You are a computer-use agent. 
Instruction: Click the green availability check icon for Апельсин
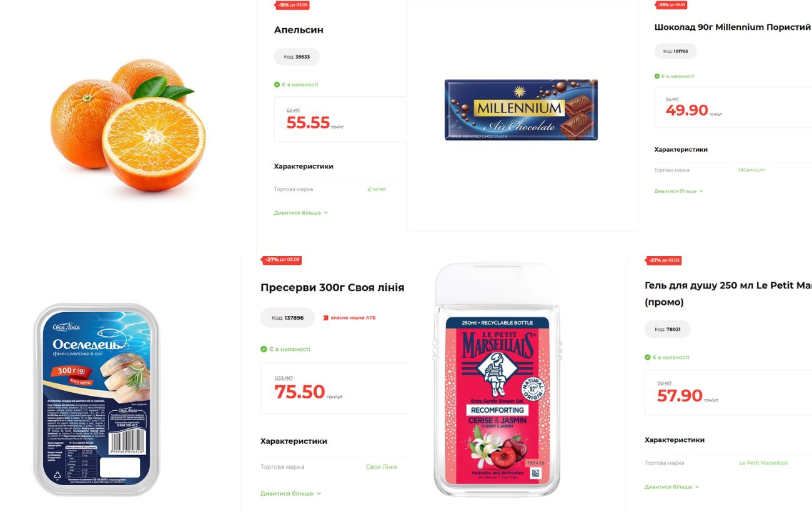277,84
